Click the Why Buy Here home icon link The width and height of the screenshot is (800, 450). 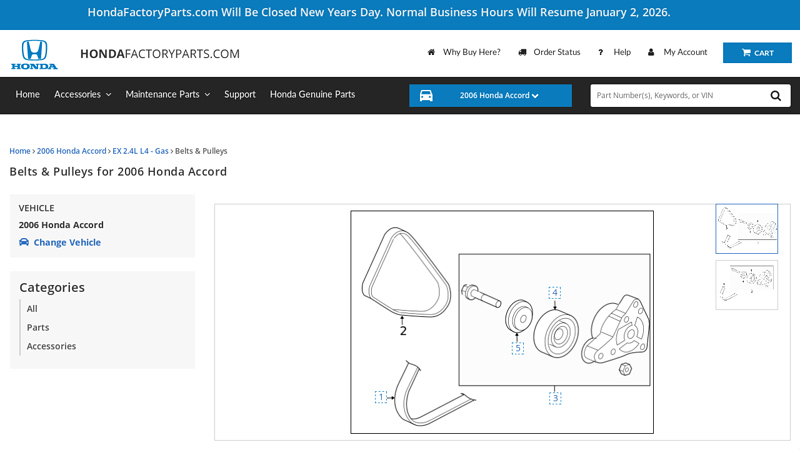464,52
